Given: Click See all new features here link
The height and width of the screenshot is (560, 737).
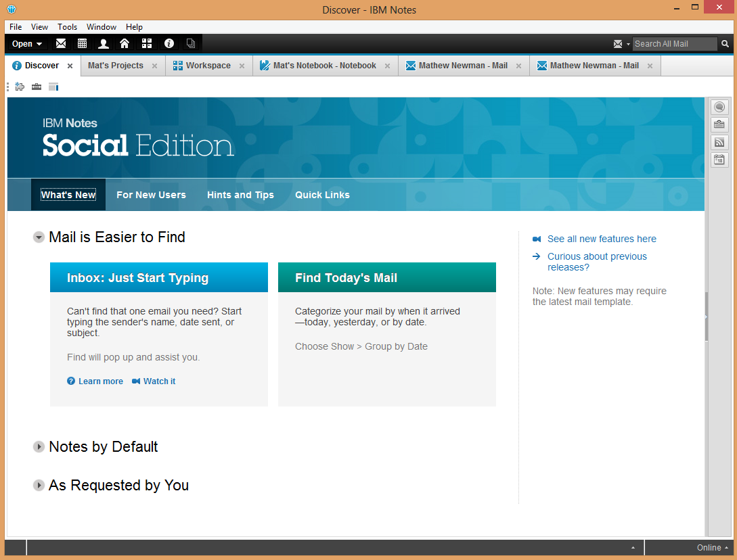Looking at the screenshot, I should (602, 239).
